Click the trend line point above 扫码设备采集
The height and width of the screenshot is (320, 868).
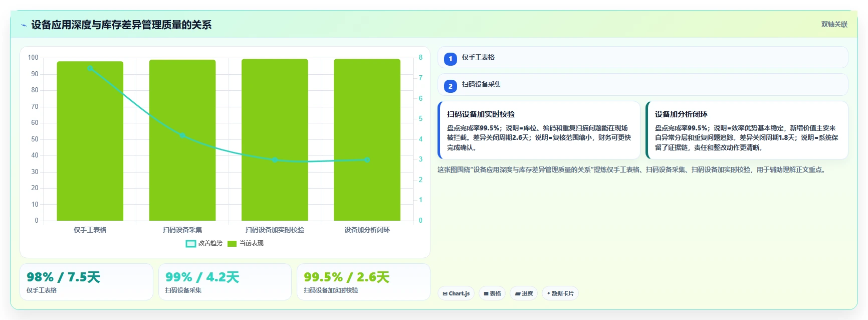pos(182,135)
